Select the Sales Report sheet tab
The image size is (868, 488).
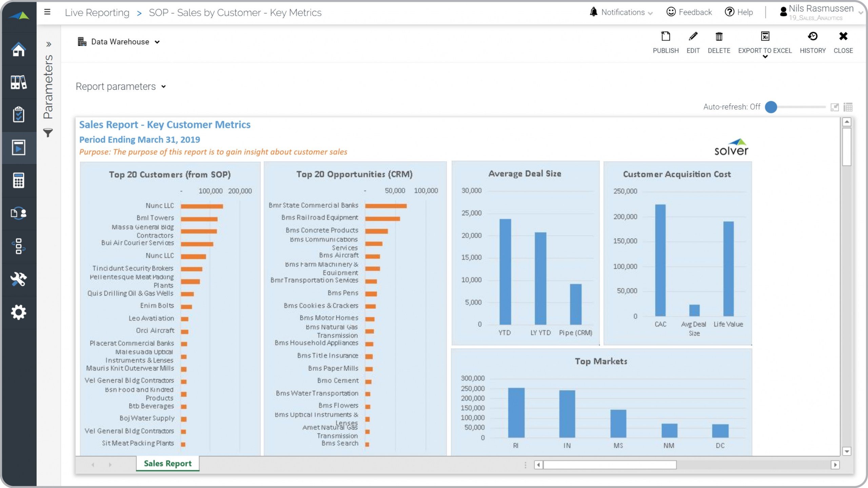coord(167,464)
